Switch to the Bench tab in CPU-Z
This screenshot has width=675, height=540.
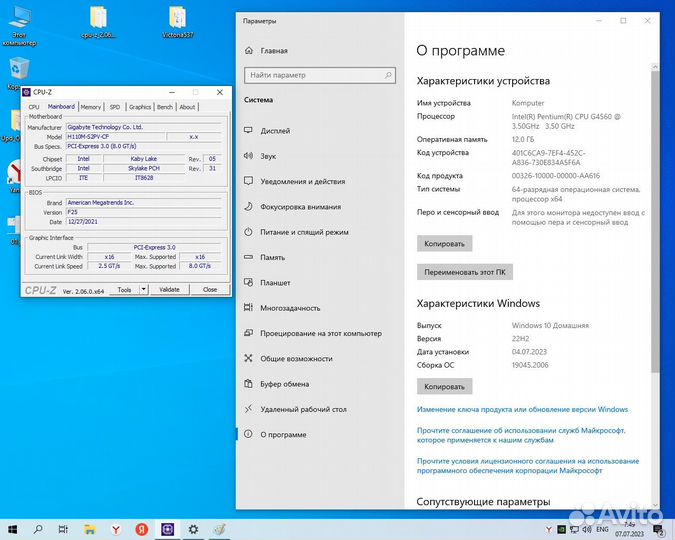pos(165,107)
